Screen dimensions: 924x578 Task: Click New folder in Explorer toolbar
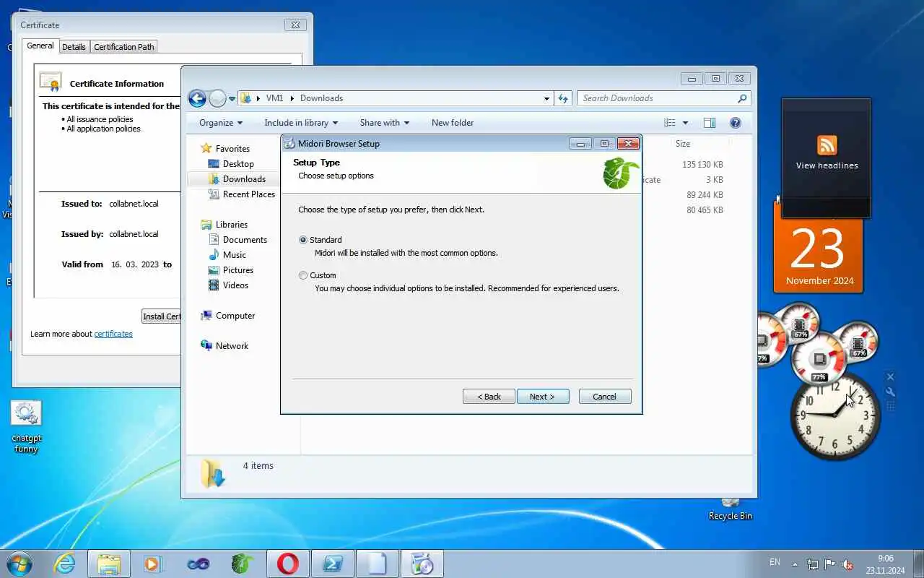point(453,123)
